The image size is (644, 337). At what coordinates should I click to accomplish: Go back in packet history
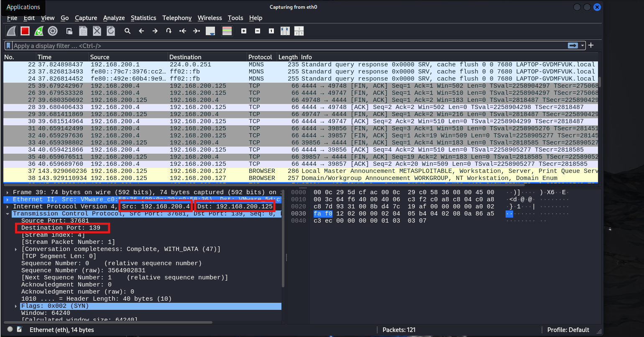[x=141, y=31]
